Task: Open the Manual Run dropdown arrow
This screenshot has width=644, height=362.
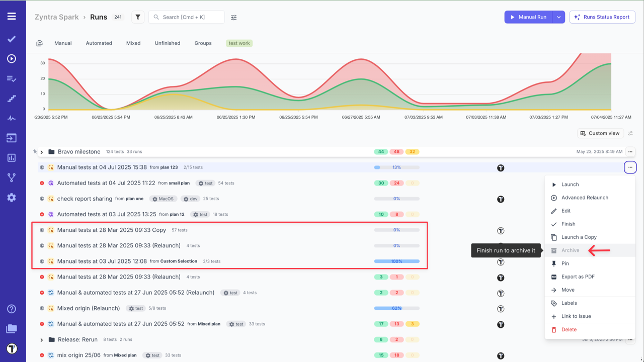Action: pyautogui.click(x=558, y=17)
